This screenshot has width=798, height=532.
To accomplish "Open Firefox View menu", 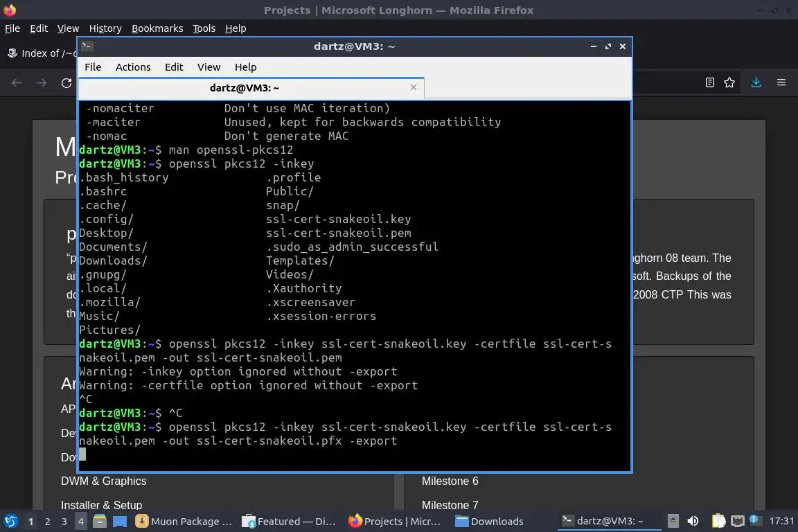I will [68, 28].
